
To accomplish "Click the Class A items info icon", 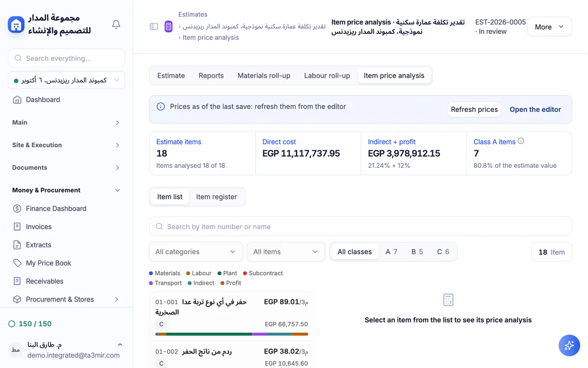I will [x=521, y=141].
